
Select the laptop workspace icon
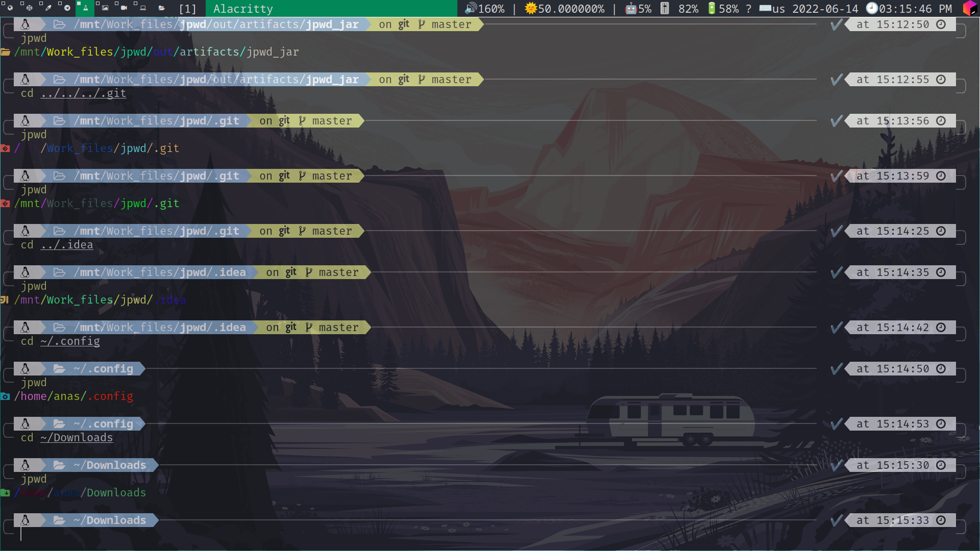142,8
